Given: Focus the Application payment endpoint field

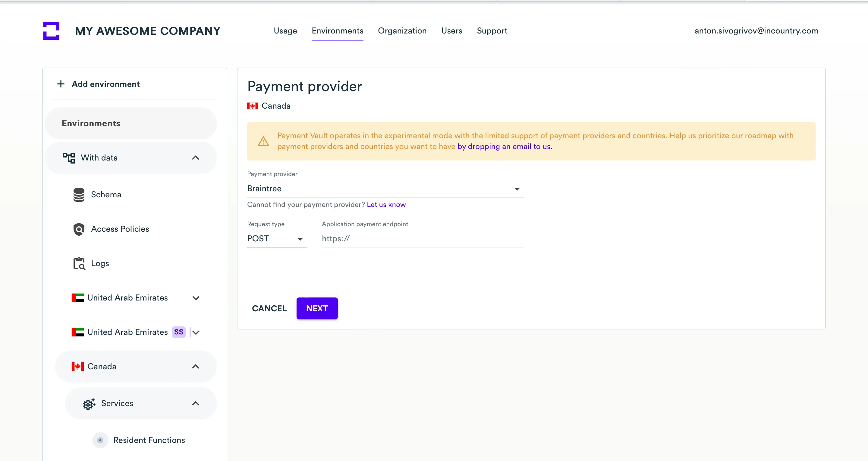Looking at the screenshot, I should pyautogui.click(x=423, y=239).
